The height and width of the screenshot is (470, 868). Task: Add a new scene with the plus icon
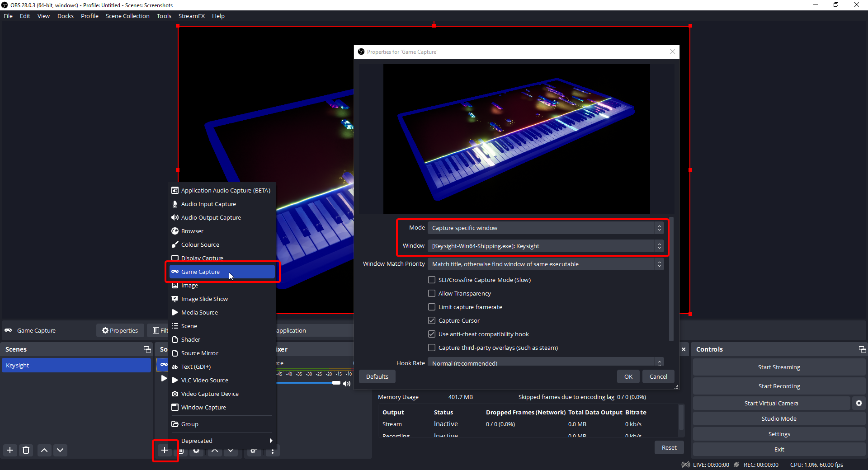pos(10,450)
